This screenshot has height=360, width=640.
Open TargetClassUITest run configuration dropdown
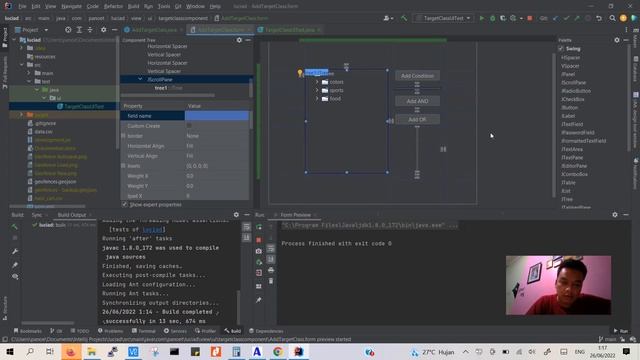coord(444,18)
